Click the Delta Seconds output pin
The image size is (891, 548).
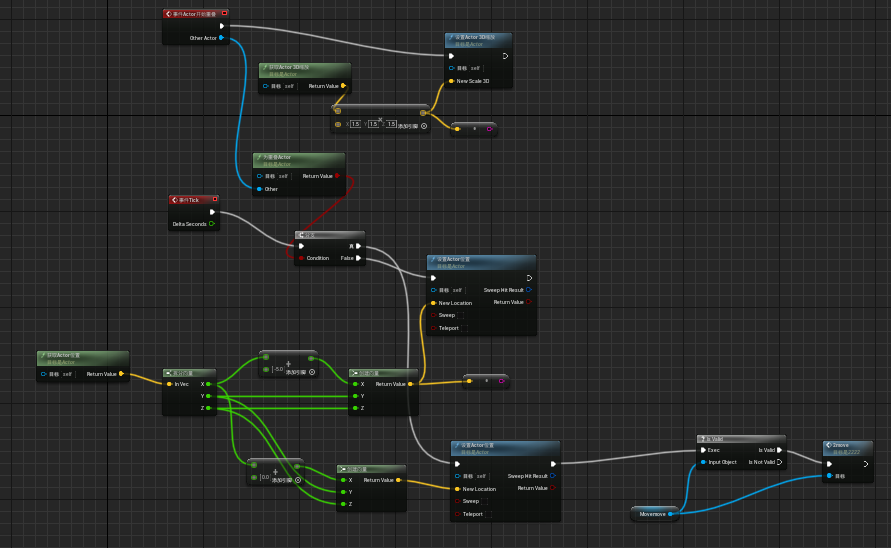[211, 224]
